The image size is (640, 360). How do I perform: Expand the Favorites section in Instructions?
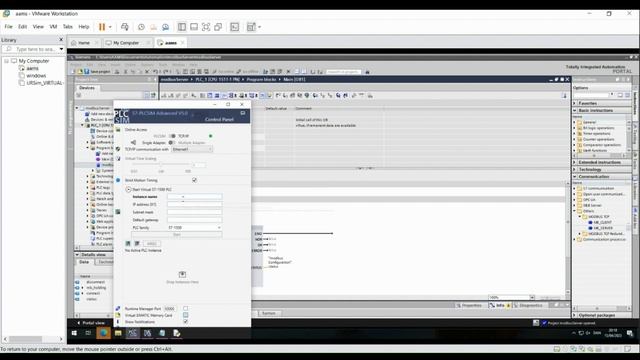click(x=575, y=103)
